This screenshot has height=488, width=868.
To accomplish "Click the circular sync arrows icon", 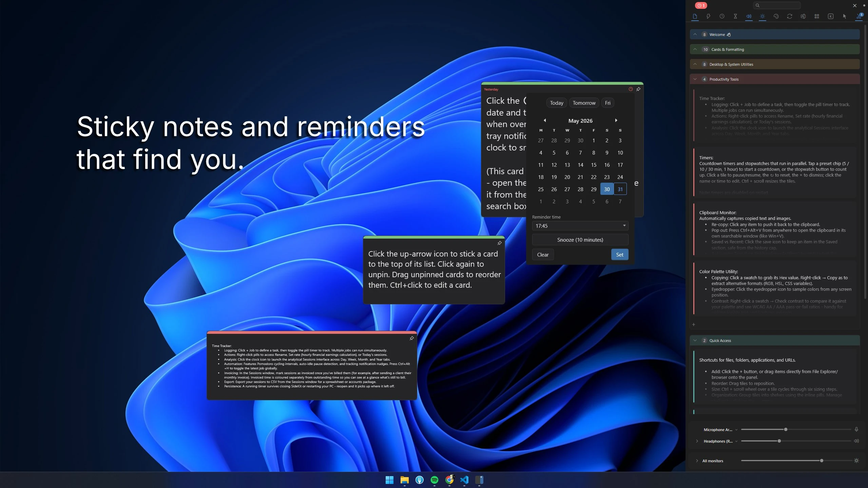I will pyautogui.click(x=790, y=16).
